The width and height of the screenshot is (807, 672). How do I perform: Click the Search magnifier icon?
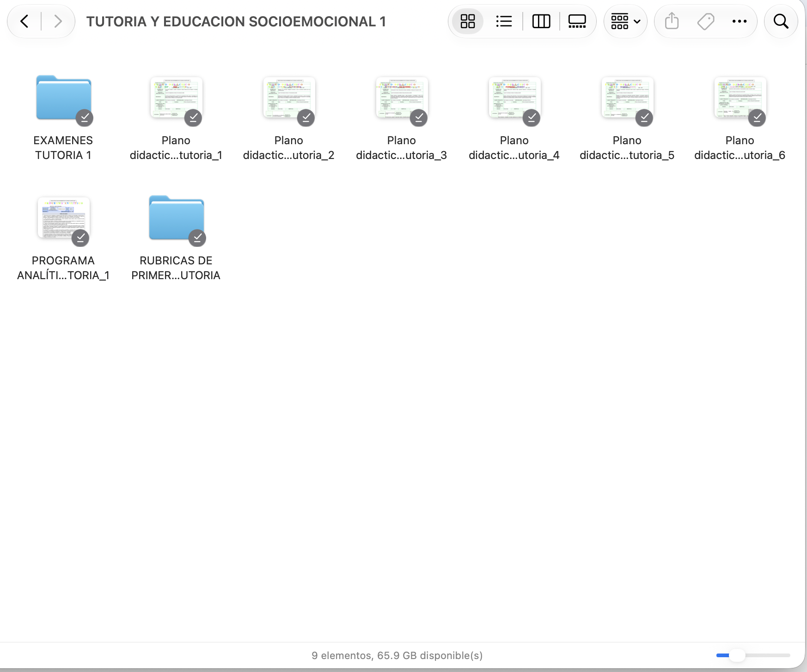(781, 21)
